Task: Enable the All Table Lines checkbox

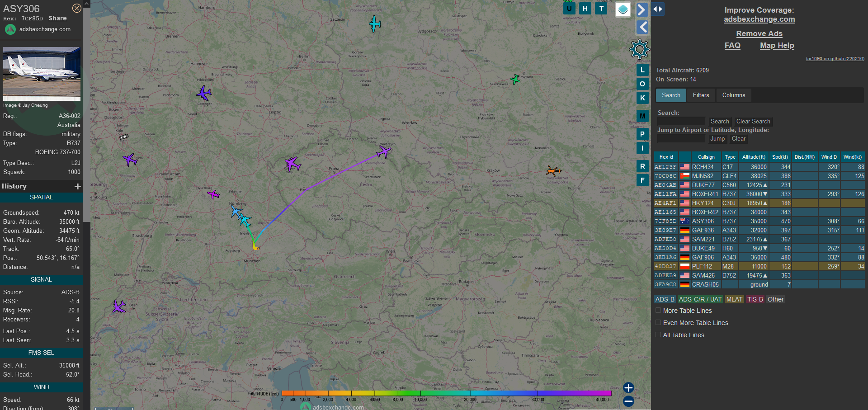Action: (658, 335)
